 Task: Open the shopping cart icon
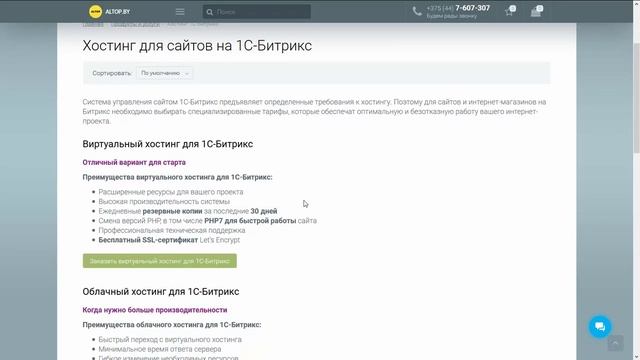coord(536,12)
